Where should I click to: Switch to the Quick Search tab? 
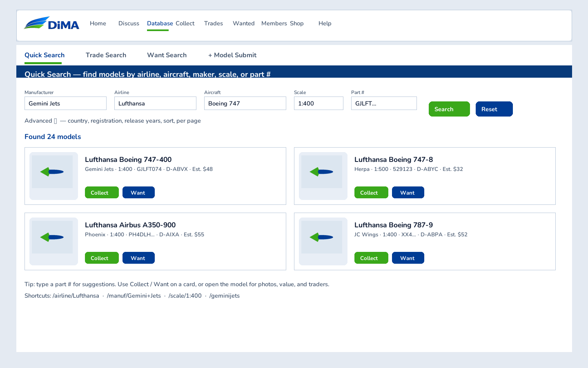tap(45, 55)
